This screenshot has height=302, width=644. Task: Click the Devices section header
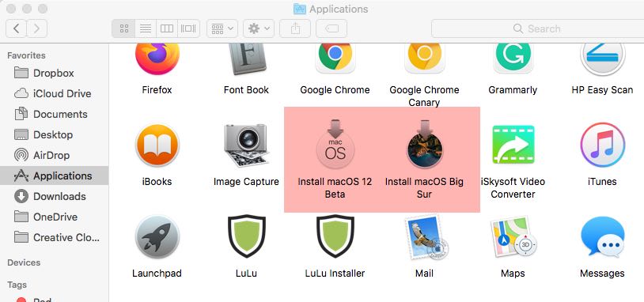tap(24, 262)
